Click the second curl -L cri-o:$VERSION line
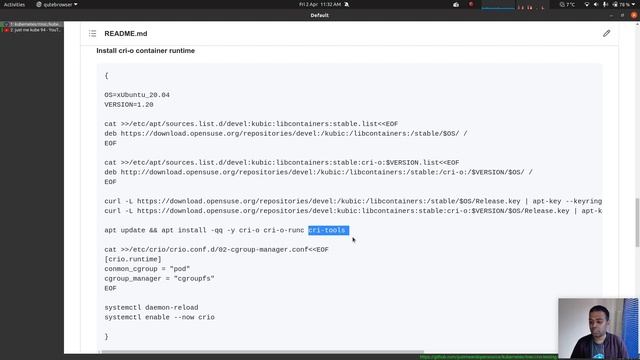 [353, 211]
